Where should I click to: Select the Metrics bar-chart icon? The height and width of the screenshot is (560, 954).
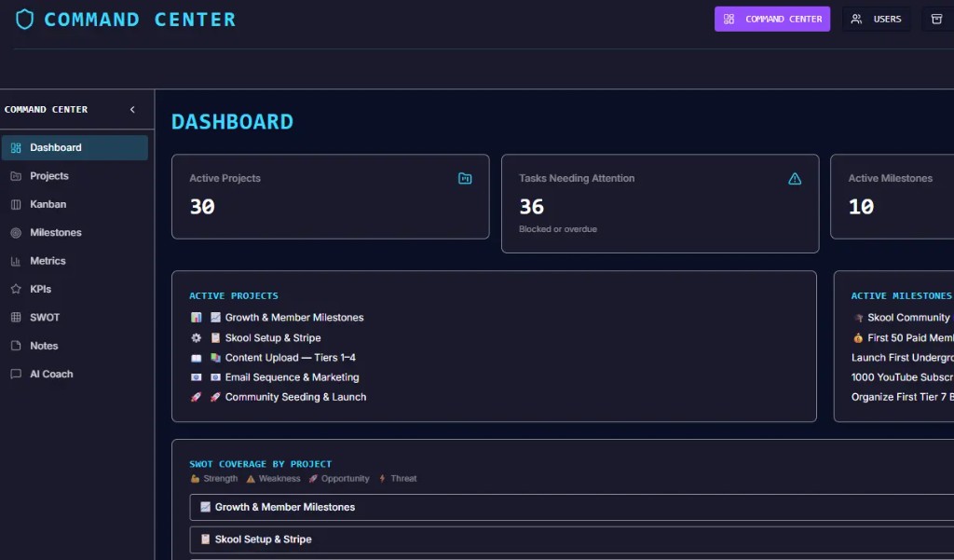15,260
